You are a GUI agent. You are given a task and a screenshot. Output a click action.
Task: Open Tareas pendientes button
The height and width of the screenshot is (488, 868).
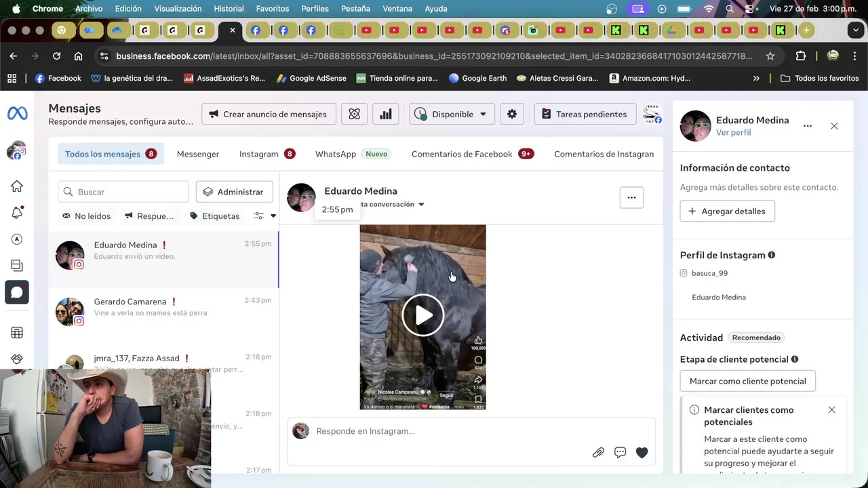(585, 114)
